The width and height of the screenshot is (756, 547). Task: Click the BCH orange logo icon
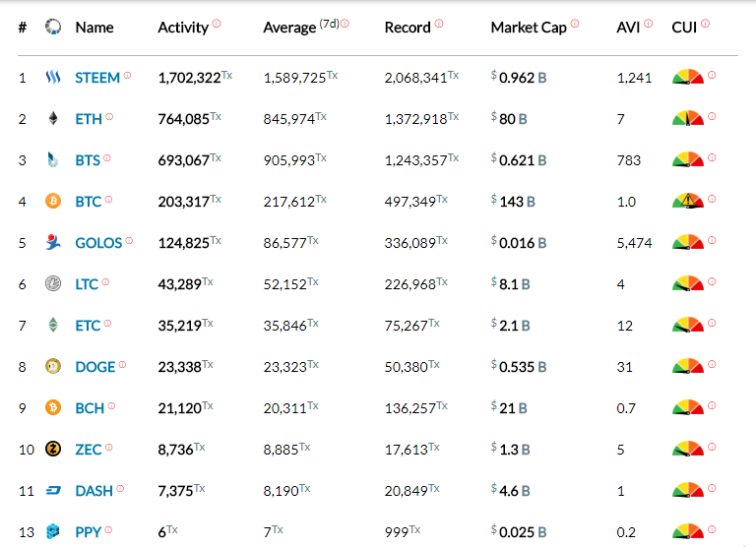click(x=53, y=407)
